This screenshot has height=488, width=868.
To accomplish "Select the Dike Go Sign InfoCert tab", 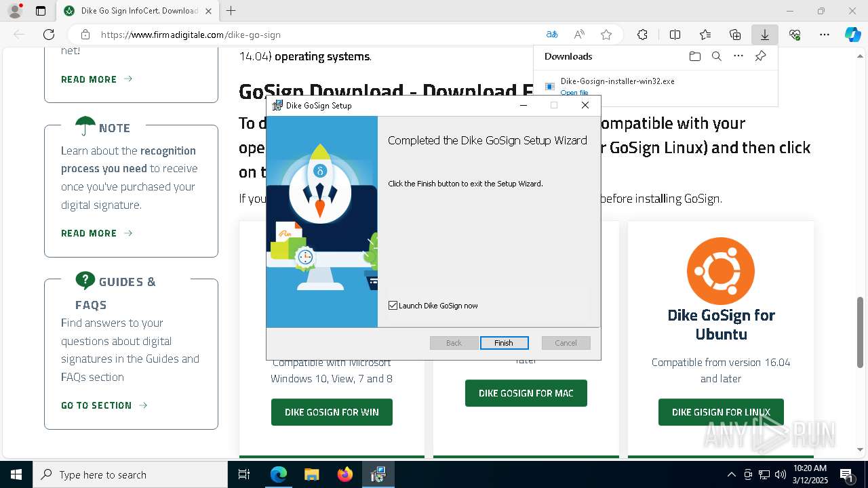I will [137, 11].
